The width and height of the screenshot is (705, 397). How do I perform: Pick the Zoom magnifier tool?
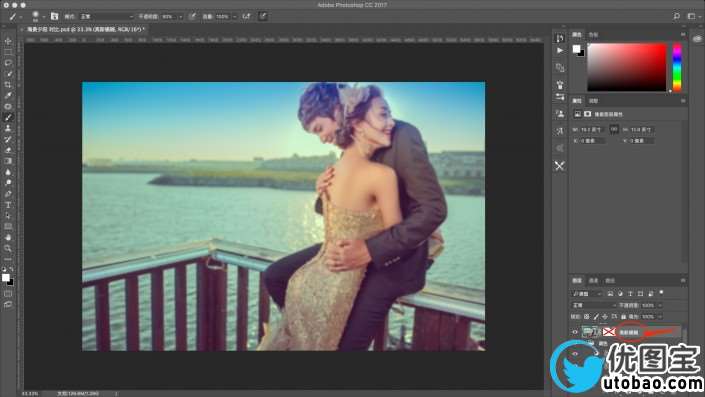tap(8, 248)
